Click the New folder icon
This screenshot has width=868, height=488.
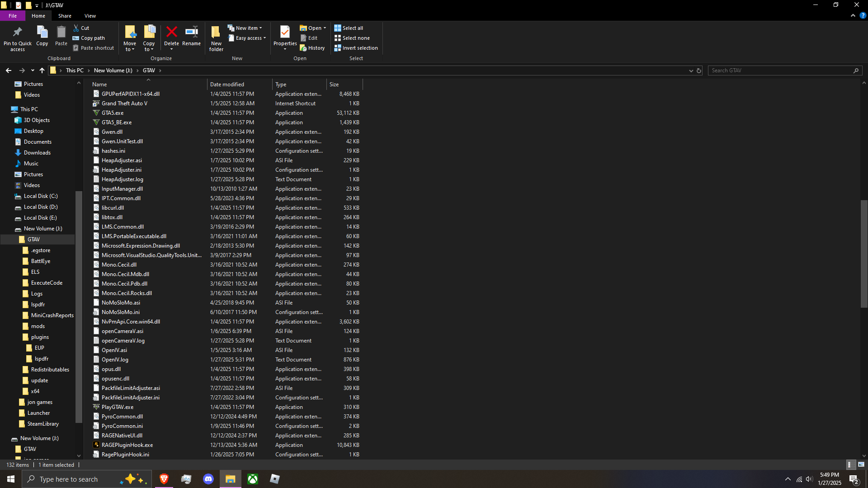point(216,33)
